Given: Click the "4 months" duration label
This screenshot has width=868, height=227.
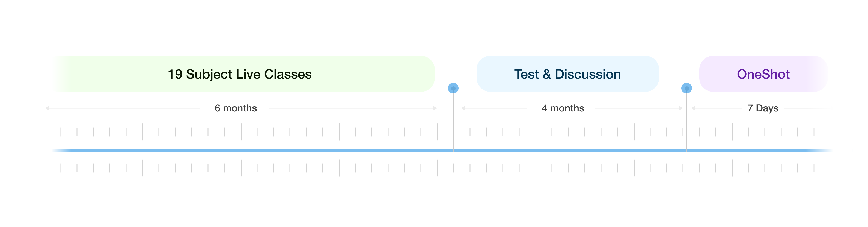Looking at the screenshot, I should (563, 108).
